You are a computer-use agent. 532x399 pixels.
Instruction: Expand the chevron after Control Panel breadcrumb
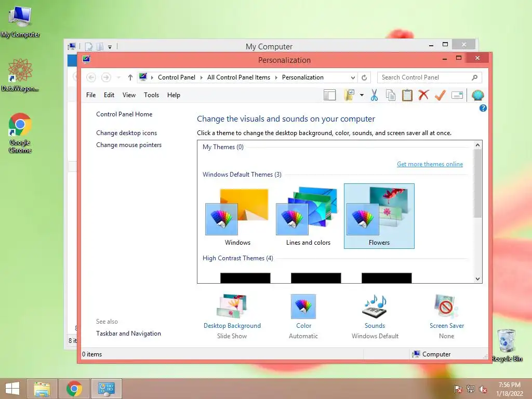pyautogui.click(x=201, y=78)
